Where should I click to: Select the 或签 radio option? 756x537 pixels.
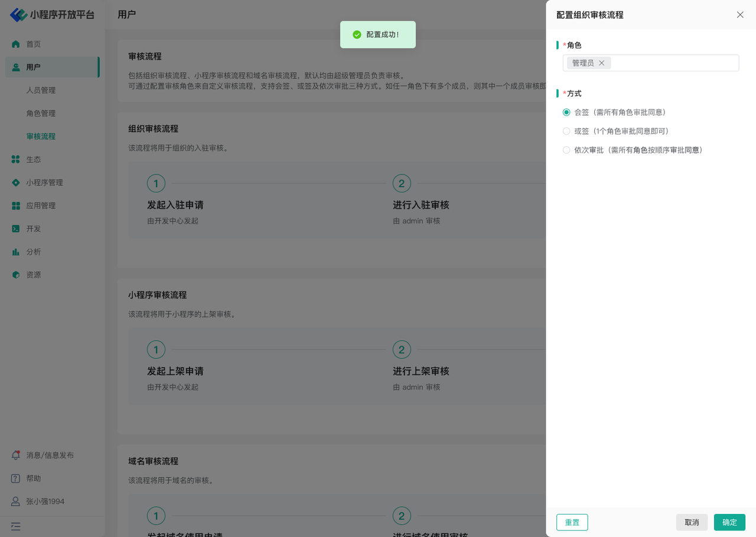pyautogui.click(x=566, y=131)
